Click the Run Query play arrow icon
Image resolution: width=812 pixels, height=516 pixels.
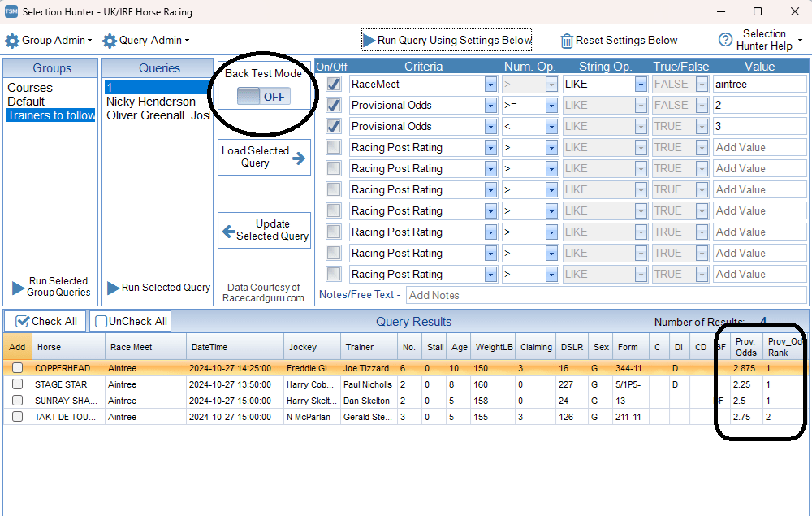tap(369, 41)
